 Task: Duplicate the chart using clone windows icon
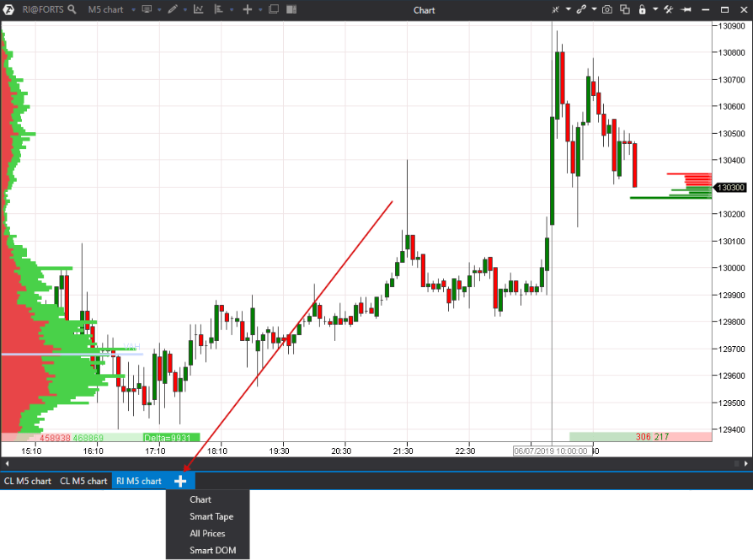click(x=625, y=9)
